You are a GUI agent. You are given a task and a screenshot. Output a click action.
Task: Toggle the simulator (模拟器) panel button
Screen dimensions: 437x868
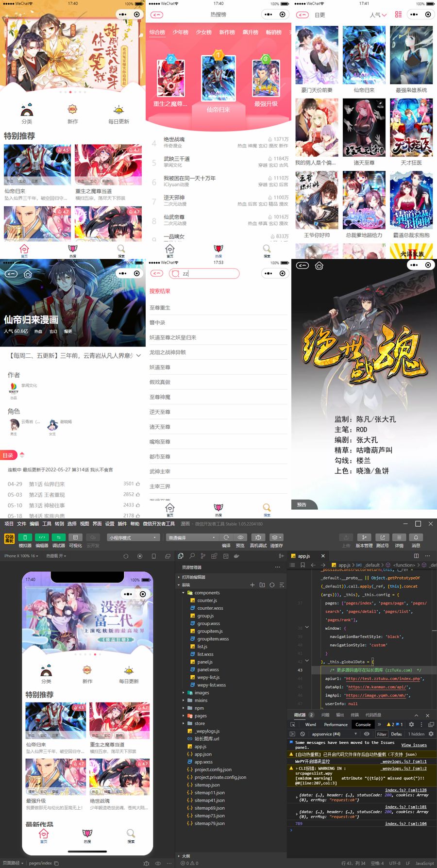[25, 537]
